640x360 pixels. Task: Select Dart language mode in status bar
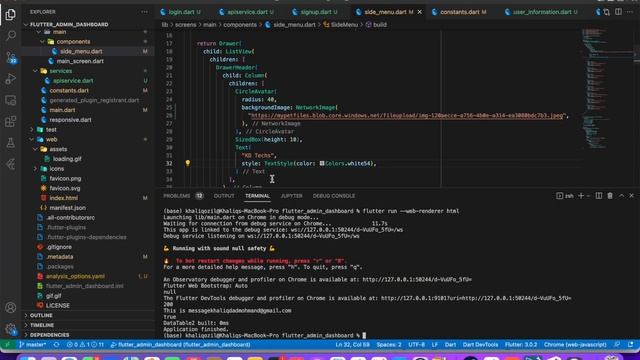(450, 344)
